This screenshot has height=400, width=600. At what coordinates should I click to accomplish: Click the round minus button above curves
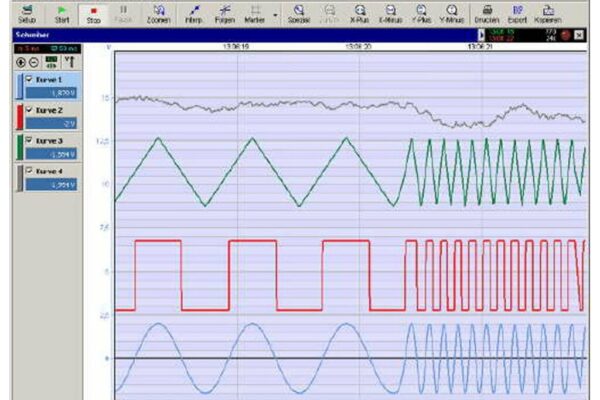34,62
